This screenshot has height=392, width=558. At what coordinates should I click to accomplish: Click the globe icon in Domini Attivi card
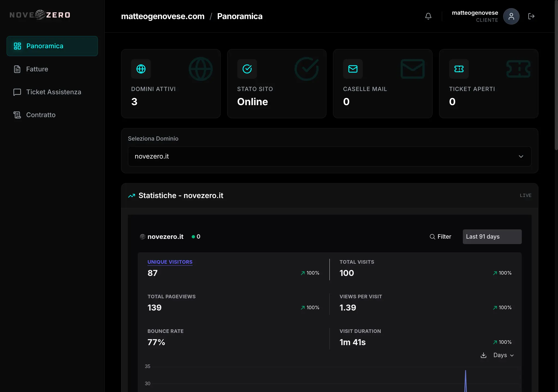coord(141,69)
